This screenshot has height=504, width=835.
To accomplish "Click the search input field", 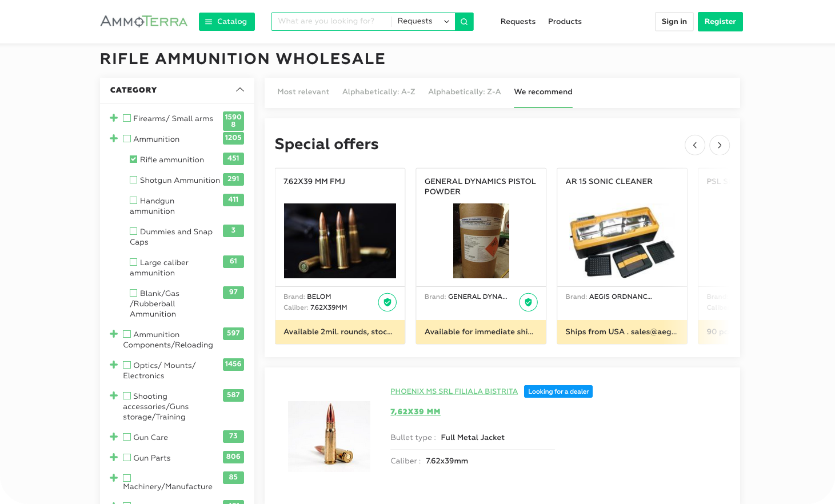I will [x=331, y=21].
